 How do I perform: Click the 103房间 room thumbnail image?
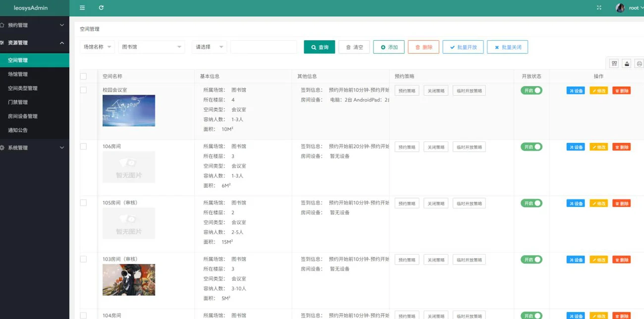[x=129, y=280]
